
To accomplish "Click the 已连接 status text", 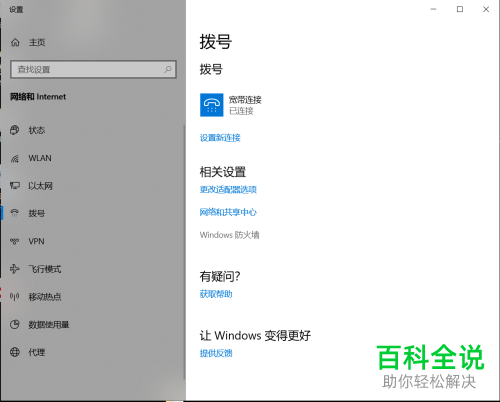I will [241, 111].
